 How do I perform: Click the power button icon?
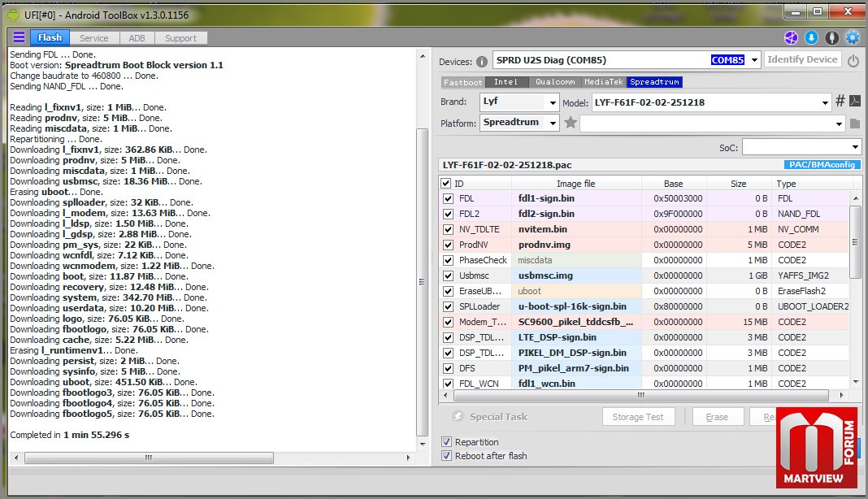853,60
